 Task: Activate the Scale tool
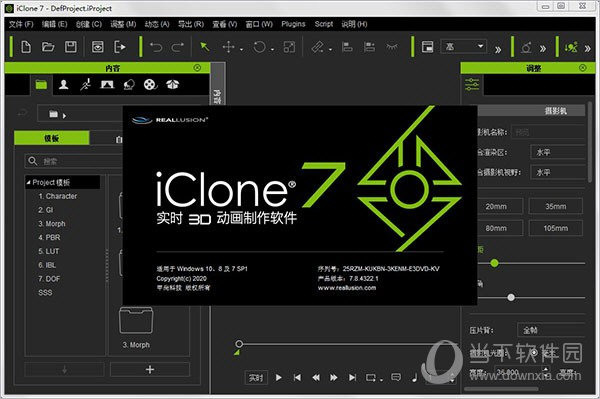coord(289,47)
